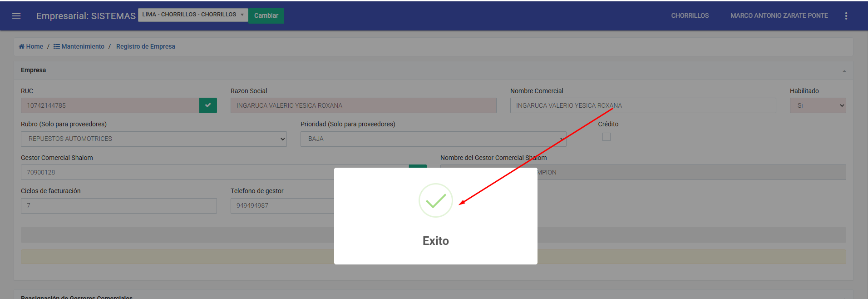Click the success checkmark icon in dialog
Viewport: 868px width, 299px height.
coord(435,200)
